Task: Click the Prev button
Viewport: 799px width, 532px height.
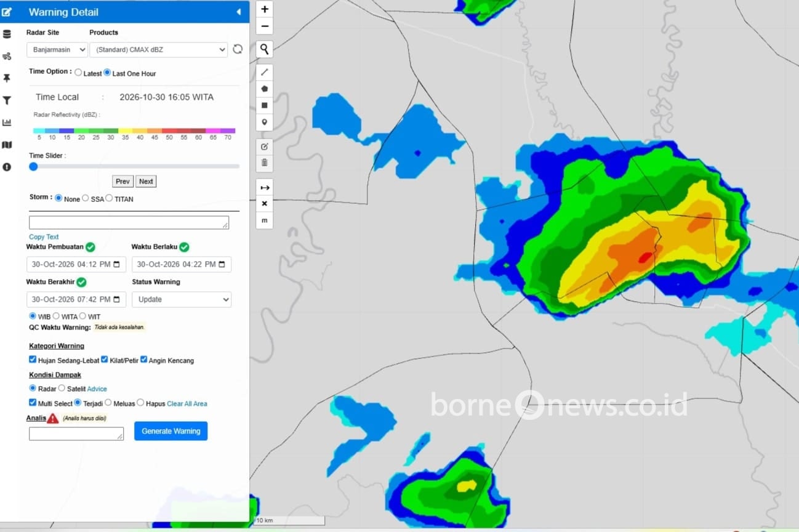Action: (122, 181)
